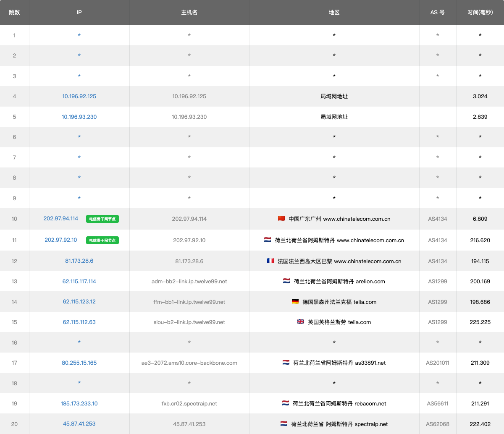Click the France flag icon in hop 12
The image size is (504, 434).
[x=270, y=261]
